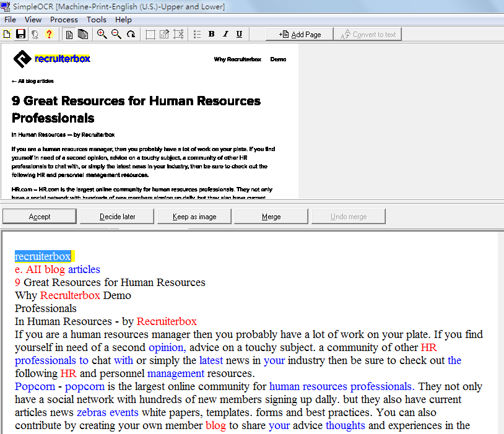Click the red word 'Recruiterbox' after 'by'
This screenshot has width=504, height=434.
tap(167, 321)
